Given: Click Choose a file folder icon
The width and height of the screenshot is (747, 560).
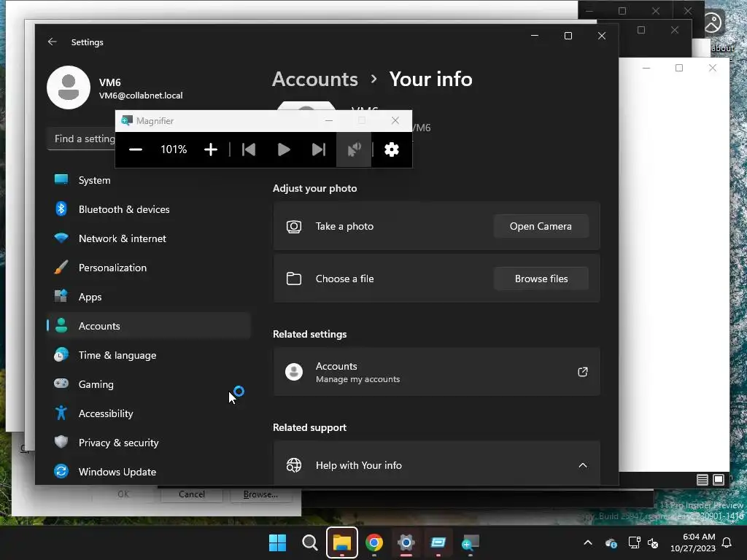Looking at the screenshot, I should tap(294, 279).
